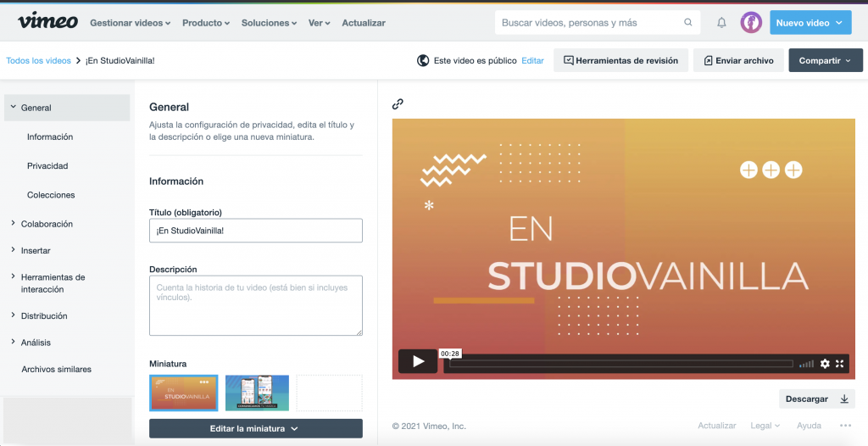Open Gestionar videos menu
Image resolution: width=868 pixels, height=446 pixels.
tap(130, 23)
